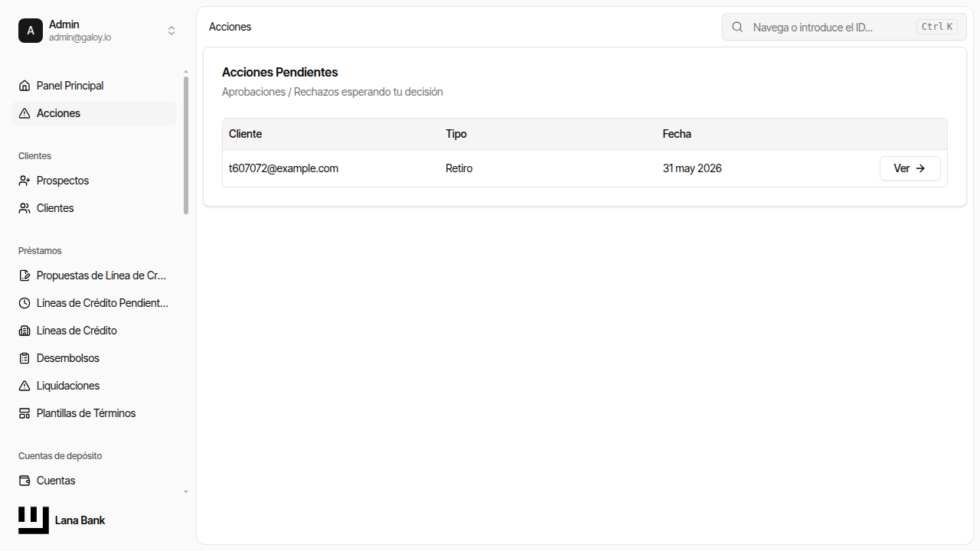The image size is (980, 551).
Task: Click the Admin avatar letter A
Action: (31, 31)
